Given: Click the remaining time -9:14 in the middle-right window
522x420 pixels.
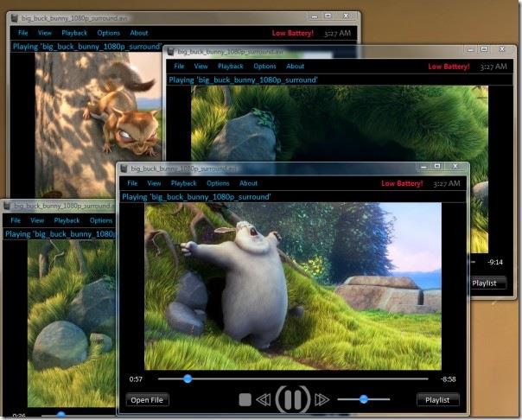Looking at the screenshot, I should pos(495,262).
